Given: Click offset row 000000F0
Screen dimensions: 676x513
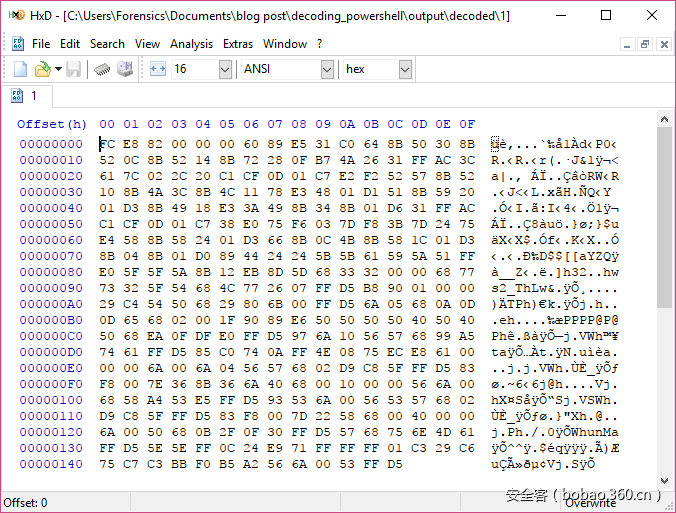Looking at the screenshot, I should click(51, 384).
